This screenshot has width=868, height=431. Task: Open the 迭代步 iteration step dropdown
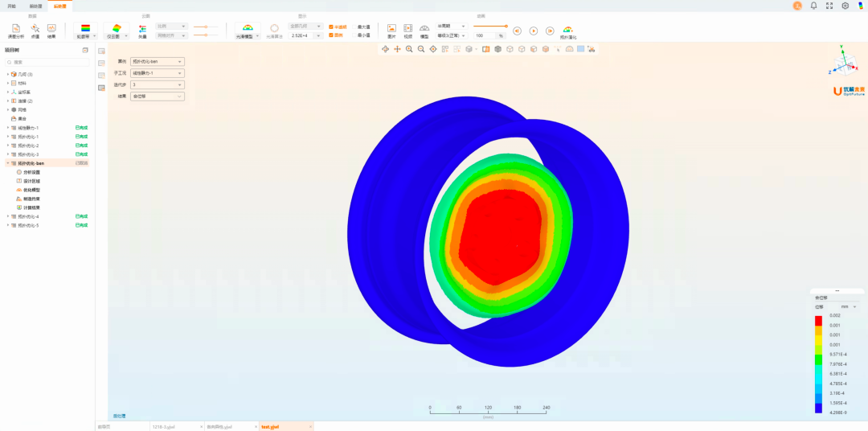coord(158,84)
